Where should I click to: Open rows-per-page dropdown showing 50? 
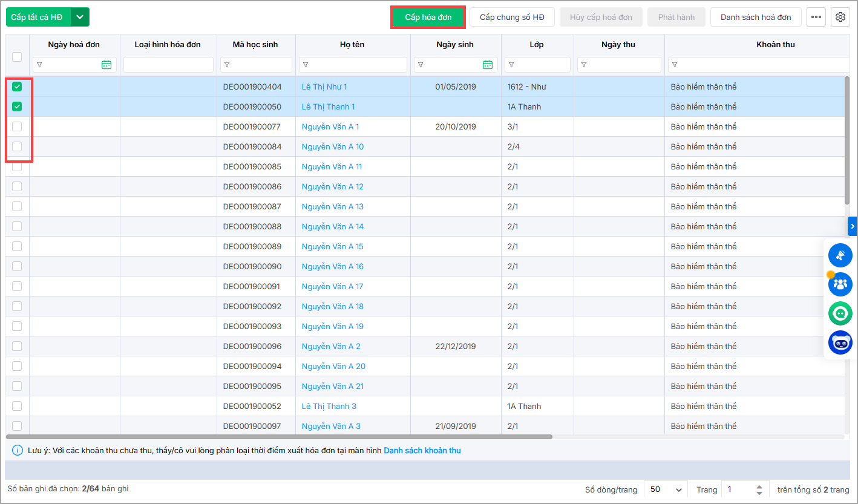(x=666, y=489)
